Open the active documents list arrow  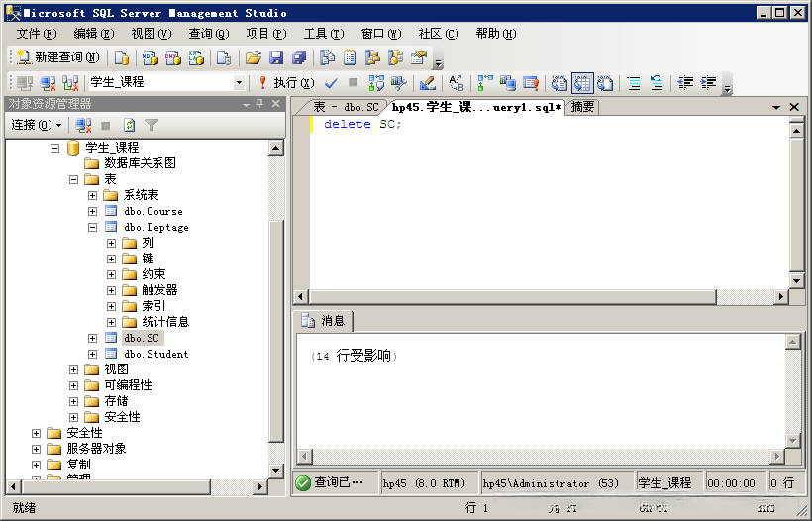tap(776, 107)
